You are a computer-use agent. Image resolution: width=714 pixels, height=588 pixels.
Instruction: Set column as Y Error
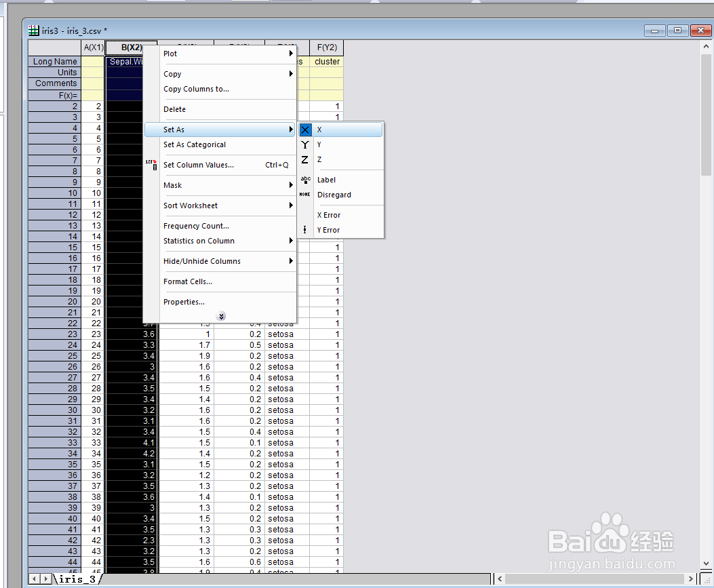pos(340,230)
